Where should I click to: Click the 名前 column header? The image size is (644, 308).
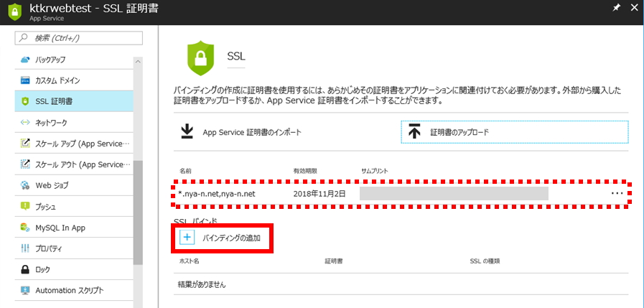coord(185,170)
